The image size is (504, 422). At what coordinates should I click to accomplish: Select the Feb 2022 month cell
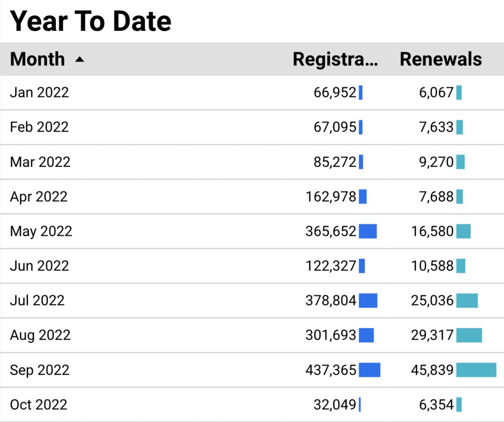39,127
